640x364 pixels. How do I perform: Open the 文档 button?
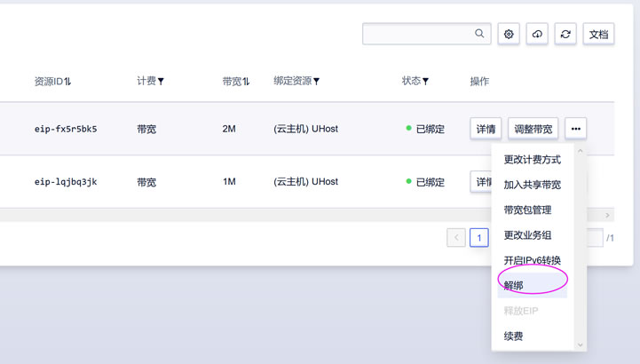[598, 34]
